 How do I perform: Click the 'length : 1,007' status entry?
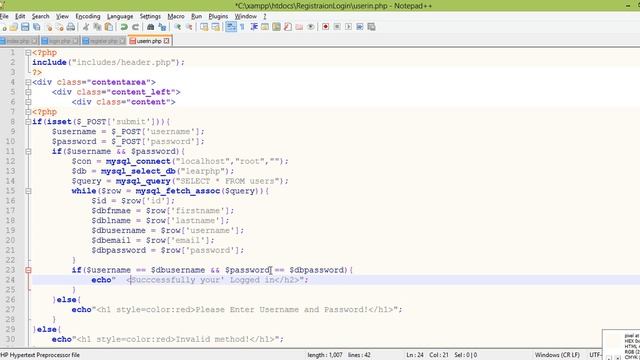point(325,355)
